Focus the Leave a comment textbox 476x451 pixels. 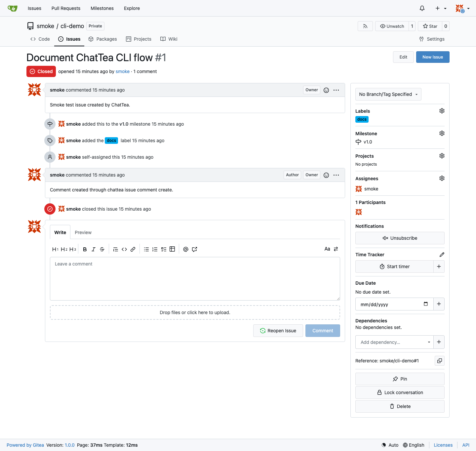pyautogui.click(x=195, y=279)
